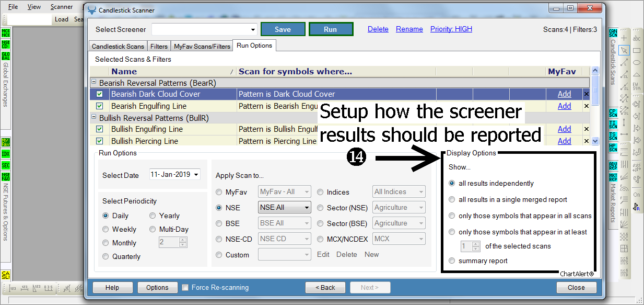Select summary report display option
Viewport: 644px width, 305px height.
(452, 261)
